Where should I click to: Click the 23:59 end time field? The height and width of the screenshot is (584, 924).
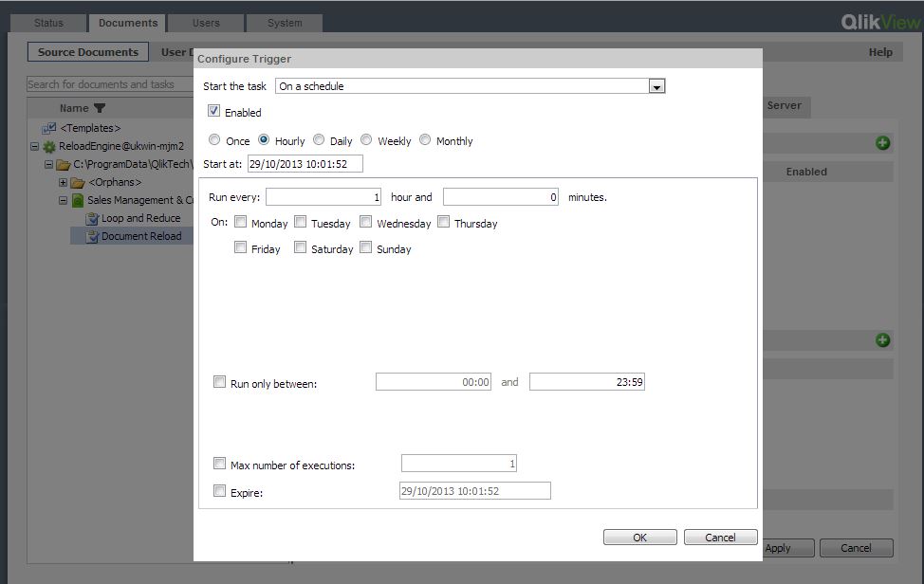(x=587, y=381)
